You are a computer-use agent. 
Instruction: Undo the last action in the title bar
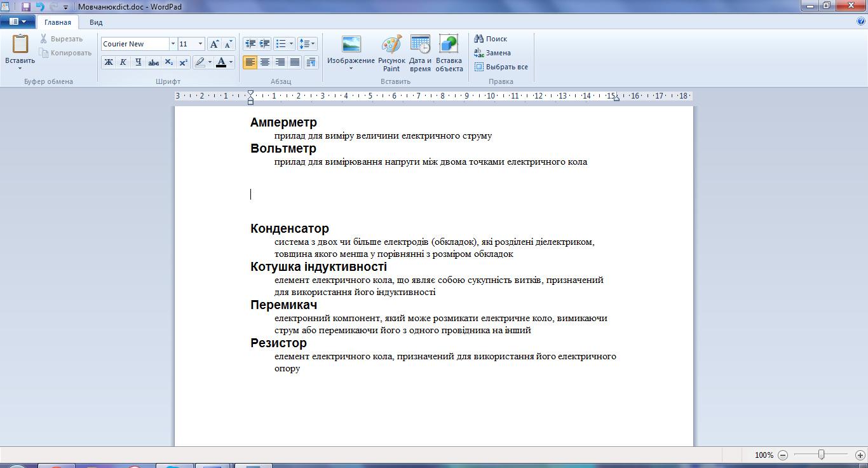40,6
